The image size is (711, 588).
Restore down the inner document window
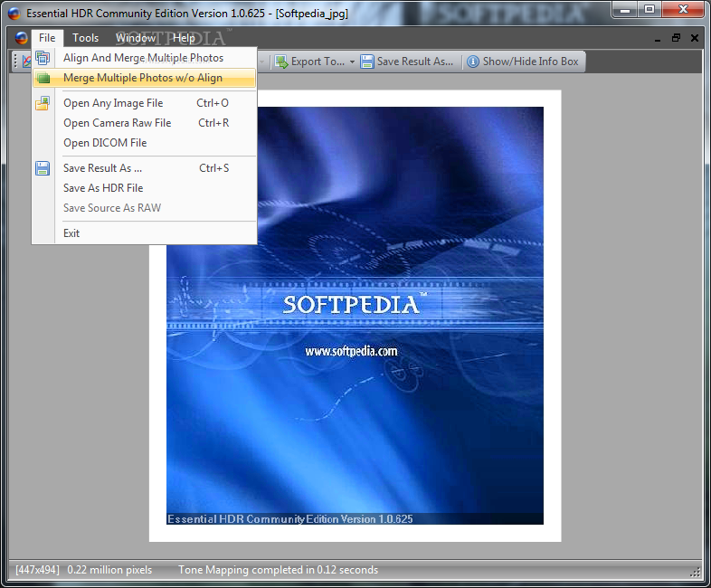tap(676, 38)
